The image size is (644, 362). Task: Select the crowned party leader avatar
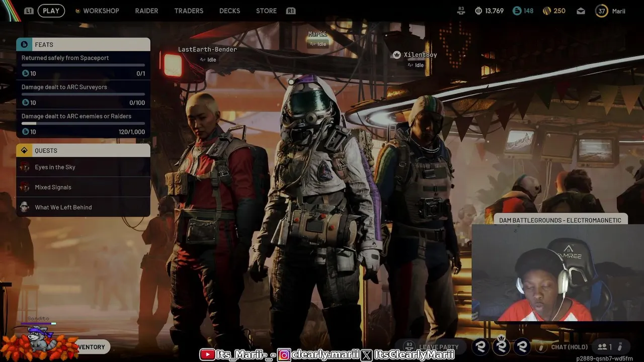click(x=502, y=346)
